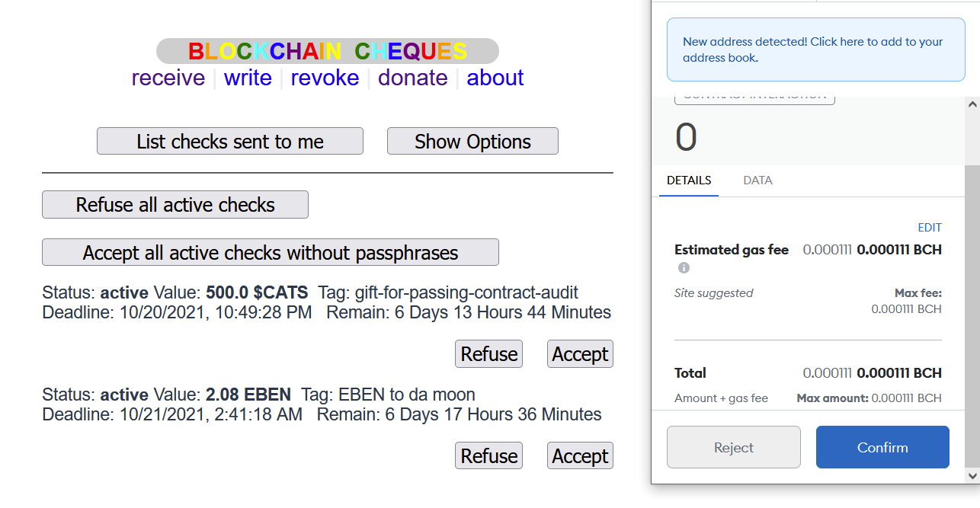Open the about page link
This screenshot has height=508, width=980.
click(x=495, y=78)
